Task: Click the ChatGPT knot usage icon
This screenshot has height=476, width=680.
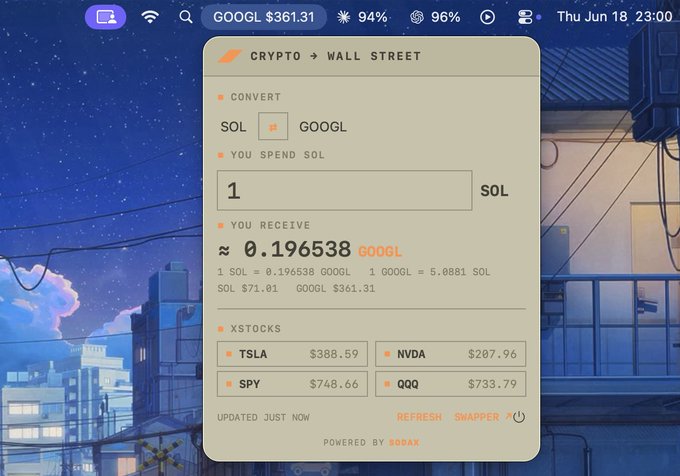Action: [x=417, y=17]
